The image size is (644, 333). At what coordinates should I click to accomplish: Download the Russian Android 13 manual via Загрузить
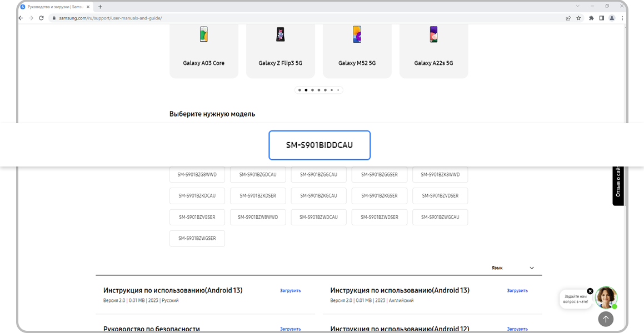[x=291, y=290]
